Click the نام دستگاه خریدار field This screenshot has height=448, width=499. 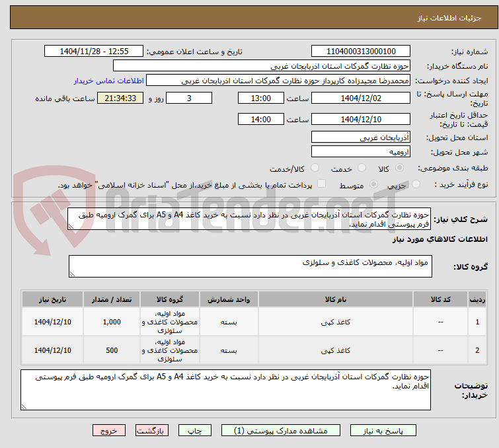tap(262, 66)
